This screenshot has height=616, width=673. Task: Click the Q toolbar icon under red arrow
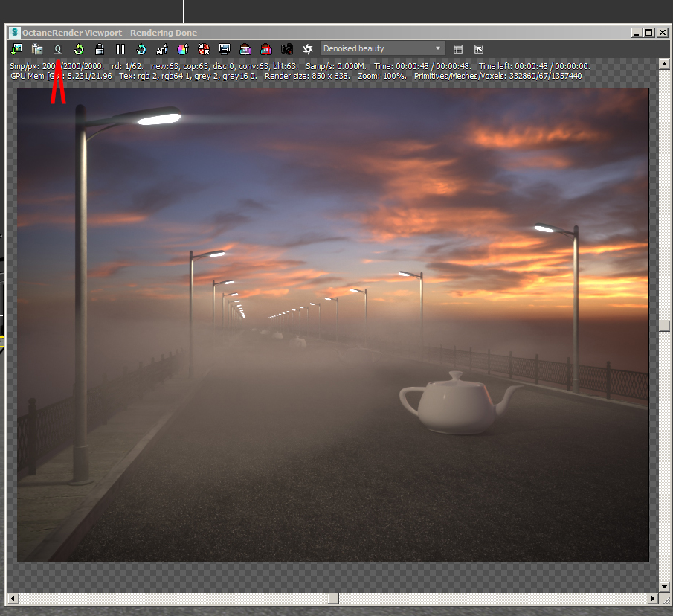pyautogui.click(x=58, y=49)
